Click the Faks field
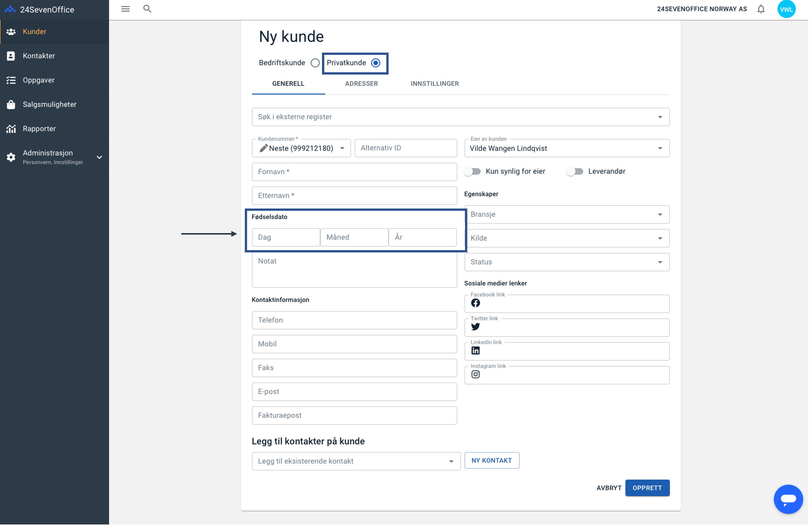The image size is (812, 526). [x=354, y=368]
